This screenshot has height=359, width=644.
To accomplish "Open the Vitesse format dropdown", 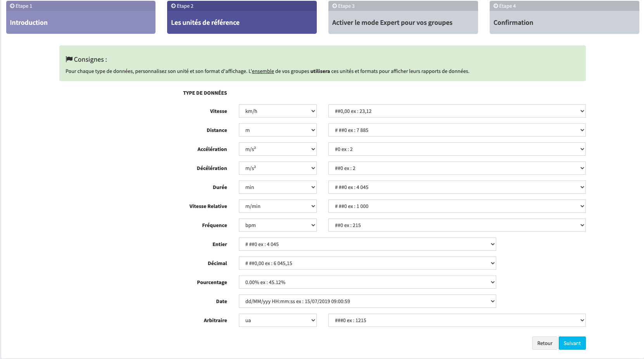I will click(x=457, y=111).
